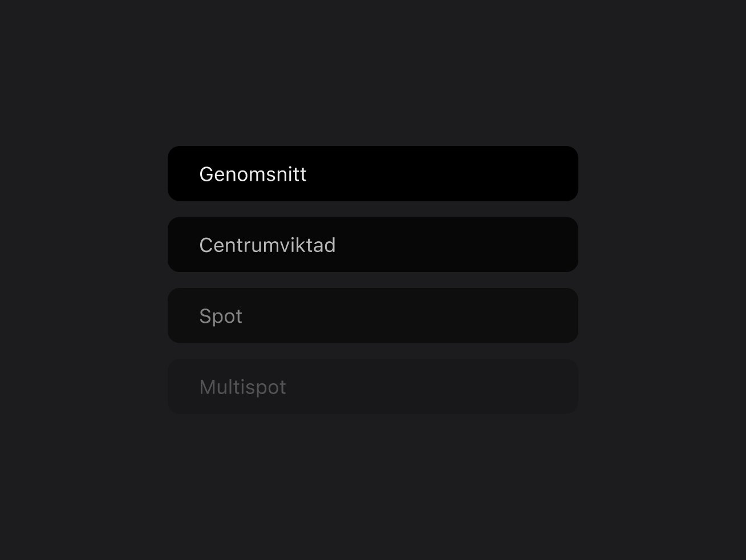
Task: Enable Multispot metering
Action: (x=372, y=387)
